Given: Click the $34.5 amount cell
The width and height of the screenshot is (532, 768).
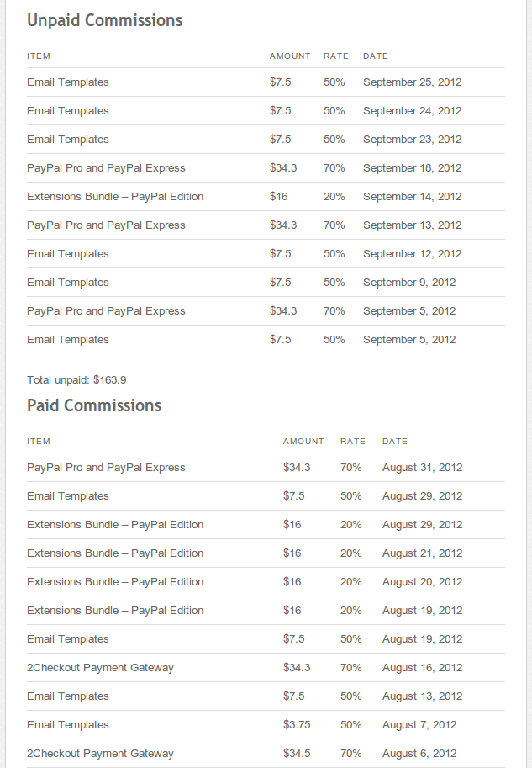Looking at the screenshot, I should [x=297, y=754].
